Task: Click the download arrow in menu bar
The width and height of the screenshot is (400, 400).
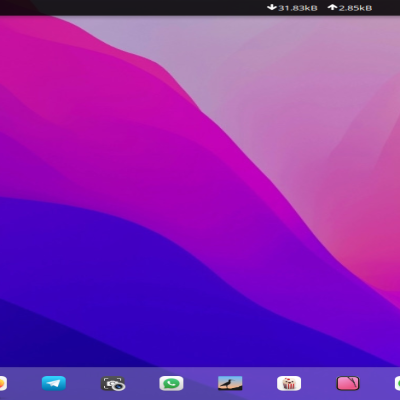Action: coord(272,7)
